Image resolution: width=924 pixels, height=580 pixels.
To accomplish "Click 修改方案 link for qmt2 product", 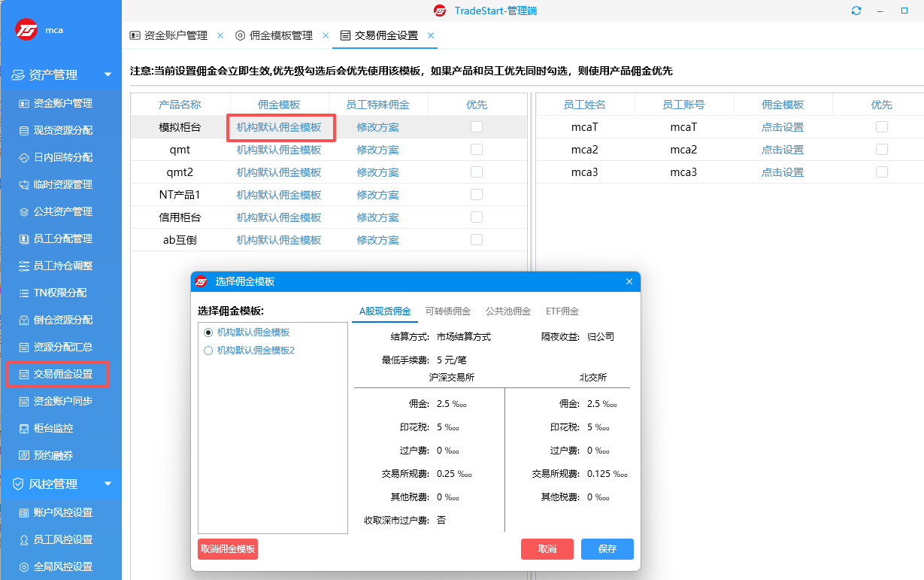I will tap(377, 172).
